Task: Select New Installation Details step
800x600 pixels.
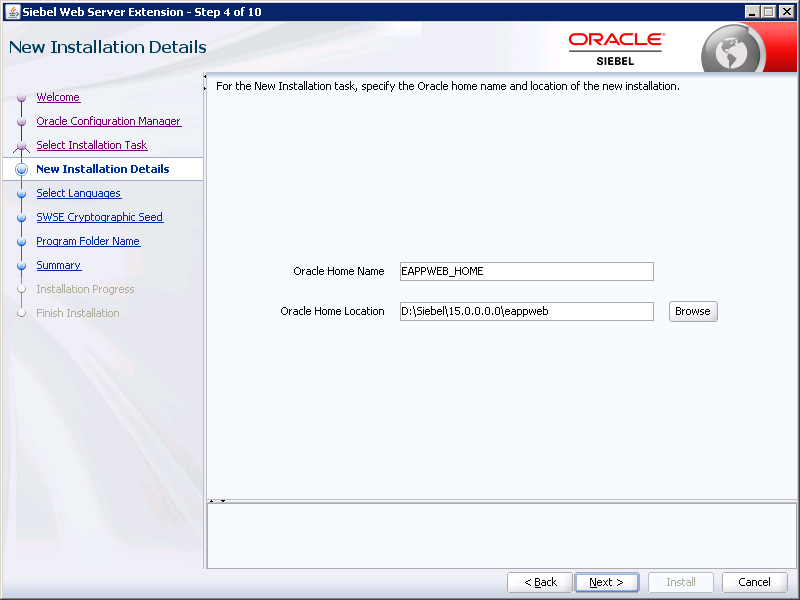Action: click(x=103, y=169)
